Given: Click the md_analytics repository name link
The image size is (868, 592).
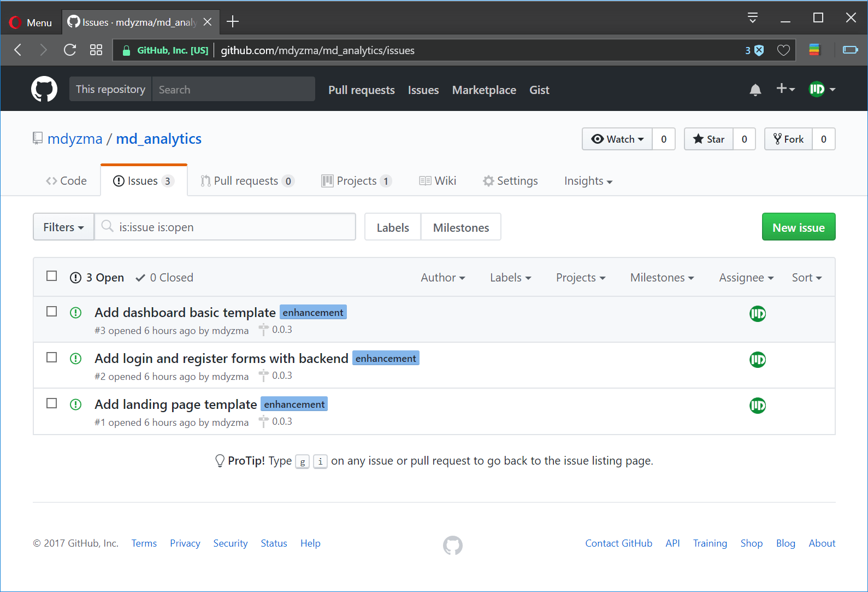Looking at the screenshot, I should click(x=158, y=139).
